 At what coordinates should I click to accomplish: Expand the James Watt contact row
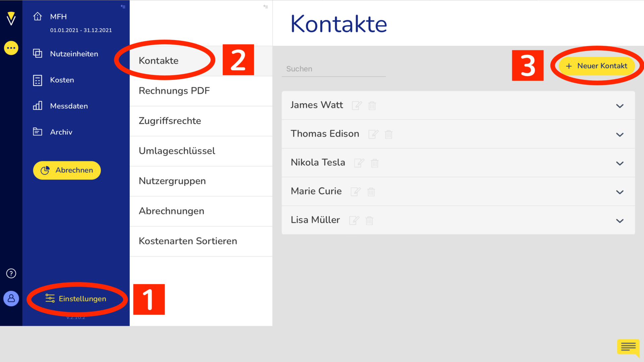(x=620, y=106)
